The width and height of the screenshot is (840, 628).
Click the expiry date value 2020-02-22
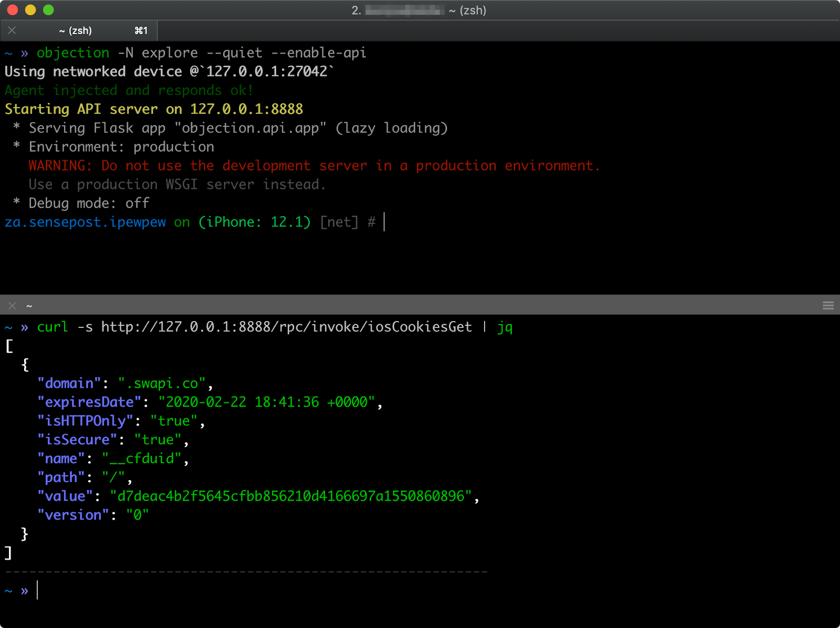(267, 402)
